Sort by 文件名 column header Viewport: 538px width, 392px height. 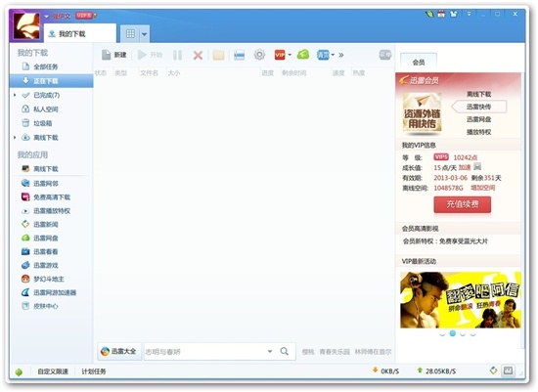[x=150, y=72]
